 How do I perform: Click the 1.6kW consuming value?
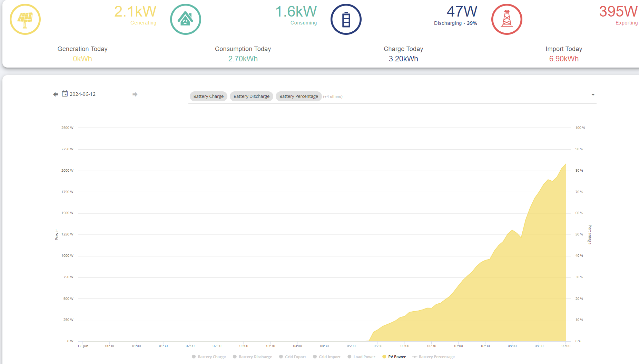296,12
